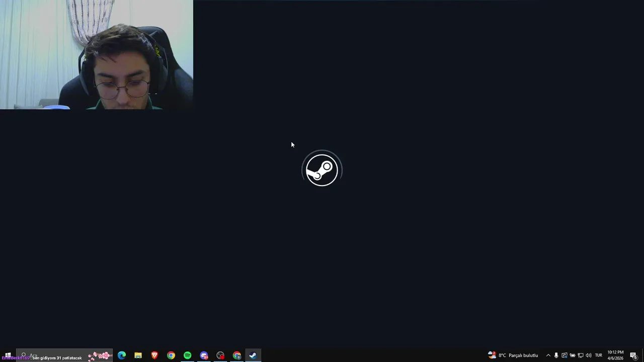Click the webcam overlay video
The image size is (644, 362).
tap(97, 54)
